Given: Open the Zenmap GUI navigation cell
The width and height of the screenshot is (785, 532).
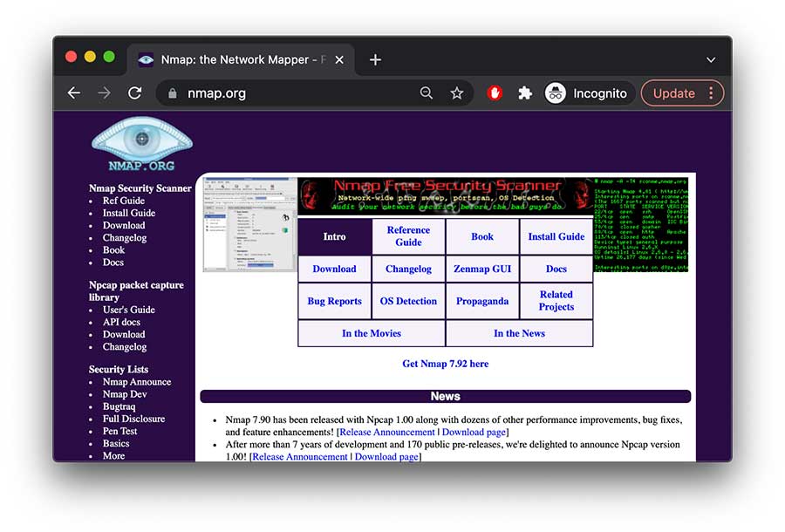Looking at the screenshot, I should 482,269.
